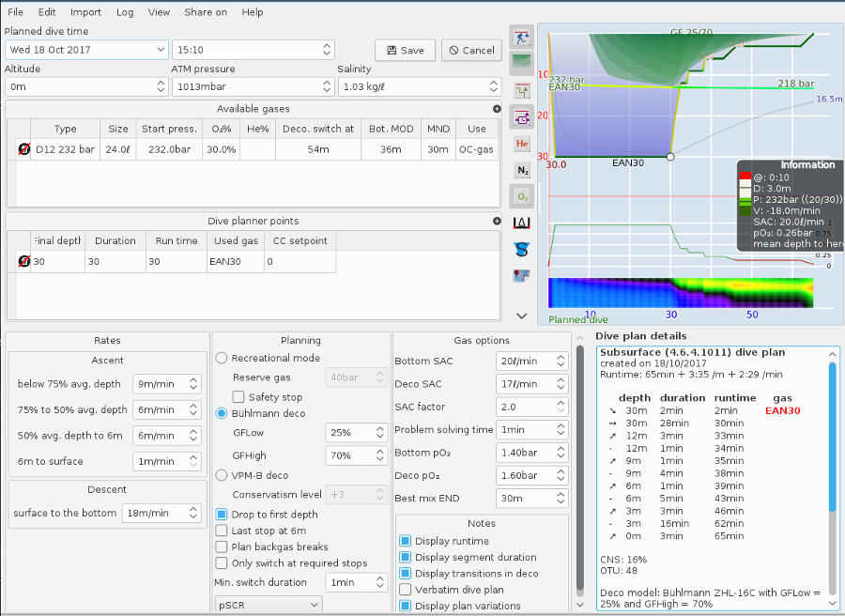Open the pSCR dropdown

pos(269,606)
